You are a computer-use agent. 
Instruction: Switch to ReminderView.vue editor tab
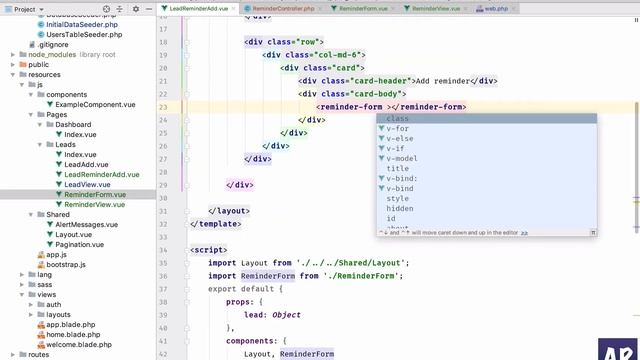(436, 8)
